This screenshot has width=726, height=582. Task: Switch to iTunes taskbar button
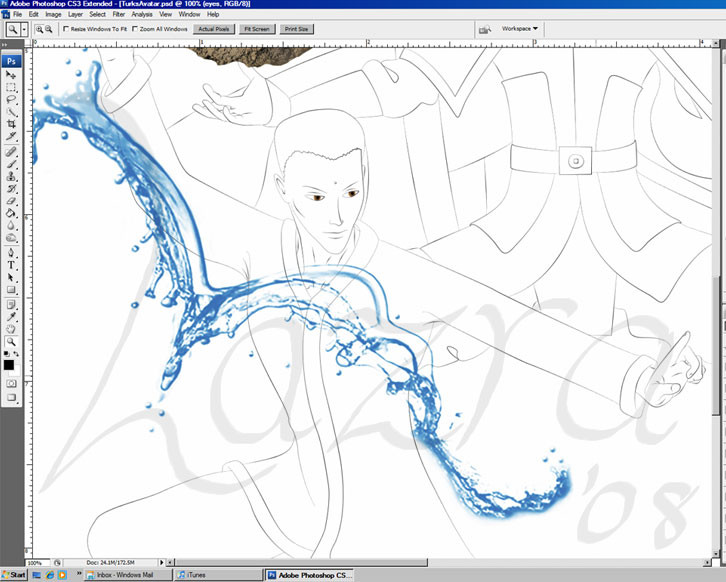[x=219, y=575]
